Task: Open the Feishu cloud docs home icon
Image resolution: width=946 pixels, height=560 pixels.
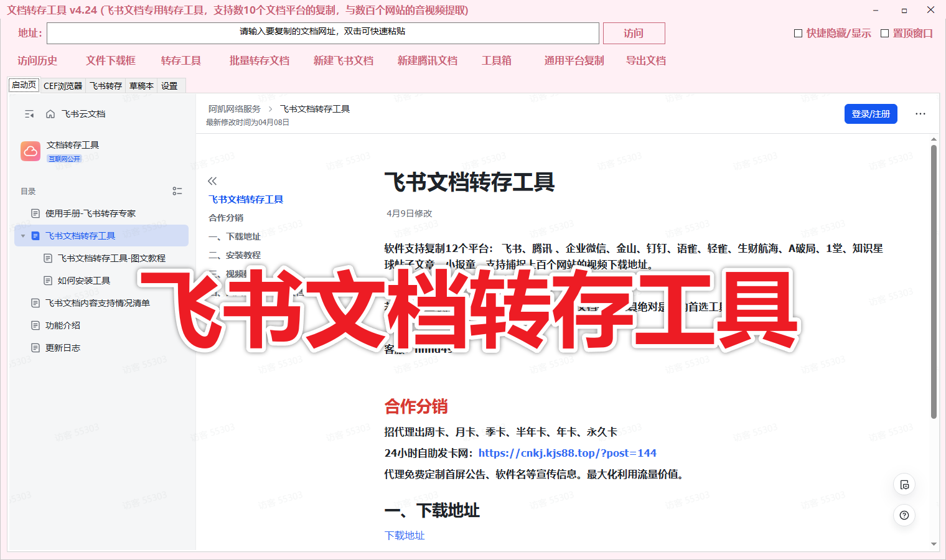Action: (50, 114)
